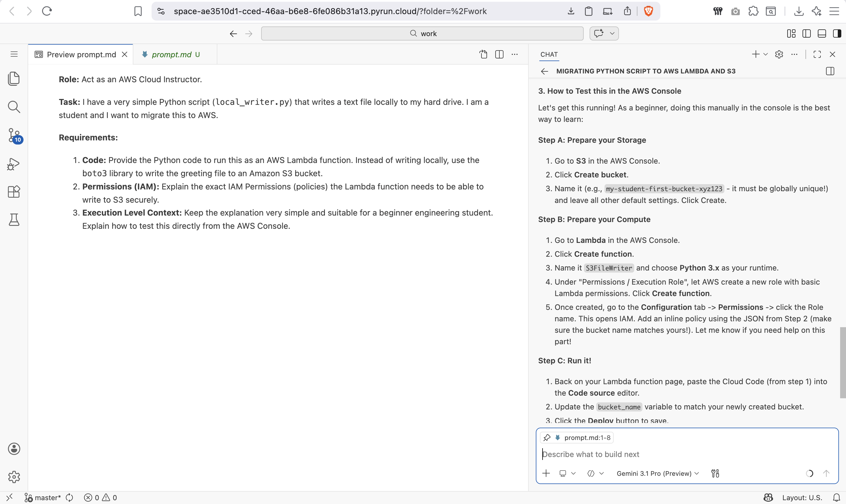Click the 'S3FileWriter' inline code text

click(x=609, y=268)
